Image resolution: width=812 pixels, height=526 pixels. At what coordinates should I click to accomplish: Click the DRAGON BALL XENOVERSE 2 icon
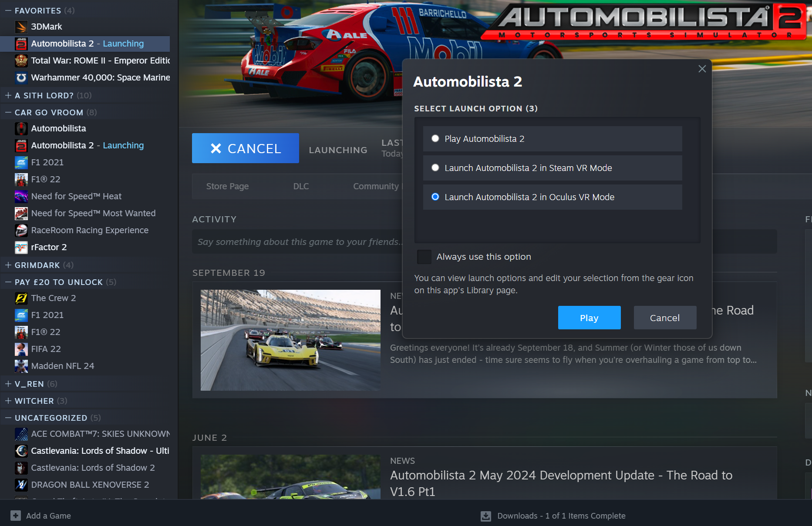[21, 485]
